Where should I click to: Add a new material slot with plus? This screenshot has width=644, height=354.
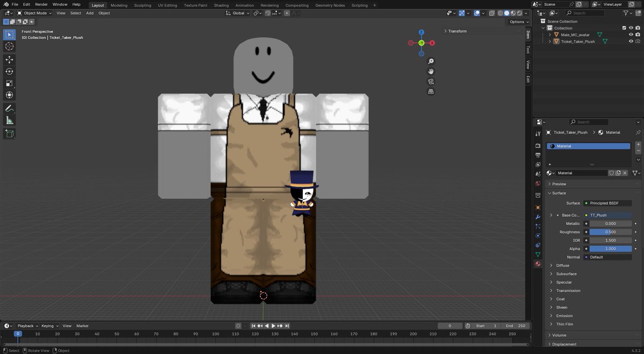(638, 144)
